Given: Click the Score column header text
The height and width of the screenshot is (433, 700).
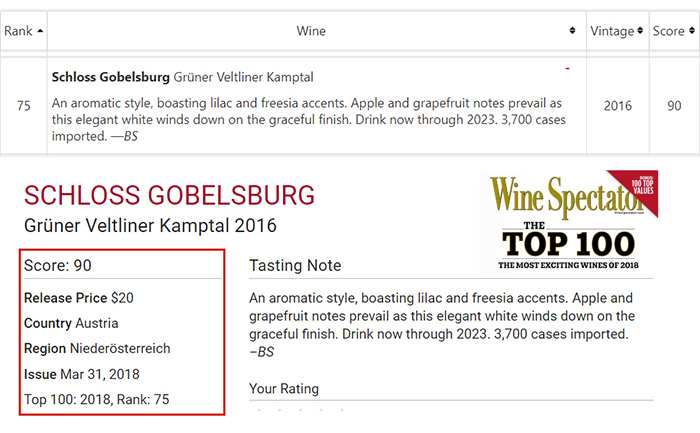Looking at the screenshot, I should (668, 31).
